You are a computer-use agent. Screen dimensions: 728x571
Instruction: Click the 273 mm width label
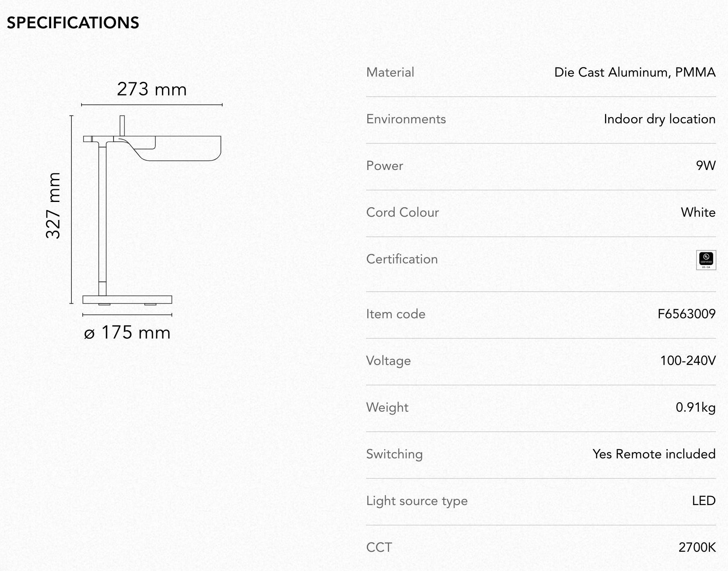(152, 89)
